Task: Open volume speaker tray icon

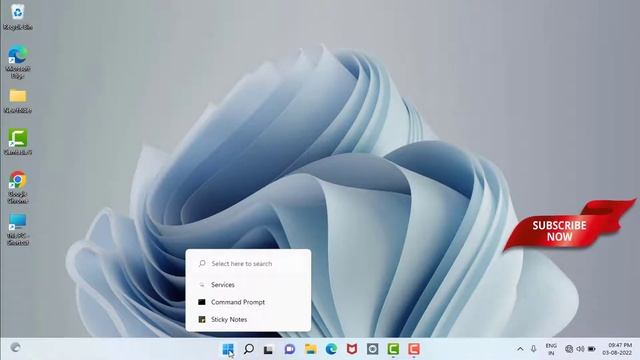Action: [x=580, y=349]
